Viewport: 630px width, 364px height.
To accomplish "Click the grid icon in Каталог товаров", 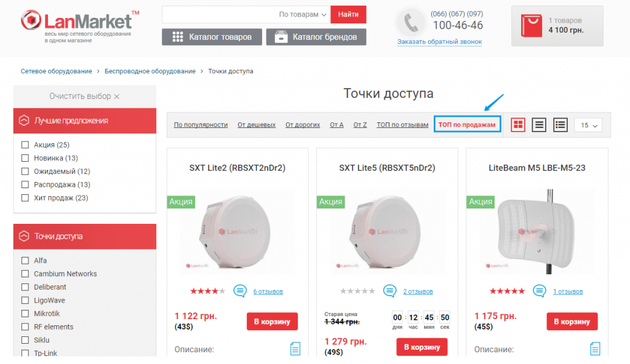I will click(178, 37).
